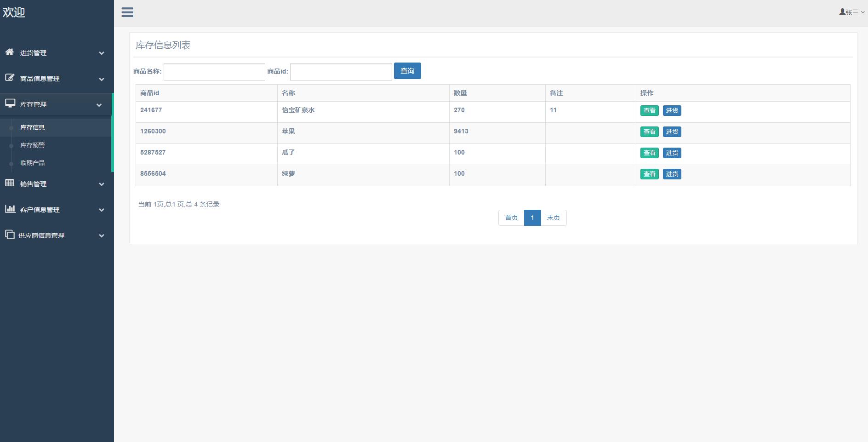Collapse the 库存管理 menu chevron
Screen dimensions: 868x442
click(x=99, y=105)
